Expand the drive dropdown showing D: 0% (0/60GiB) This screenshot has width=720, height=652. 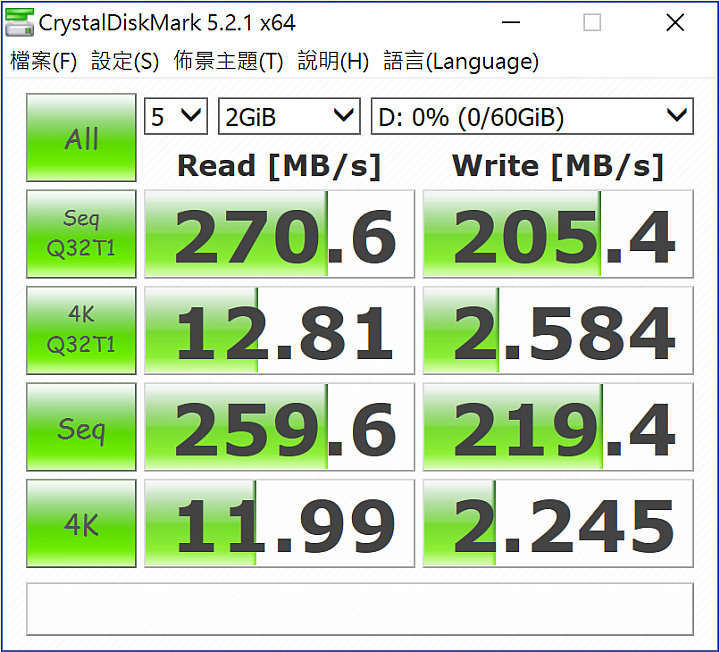[x=532, y=116]
